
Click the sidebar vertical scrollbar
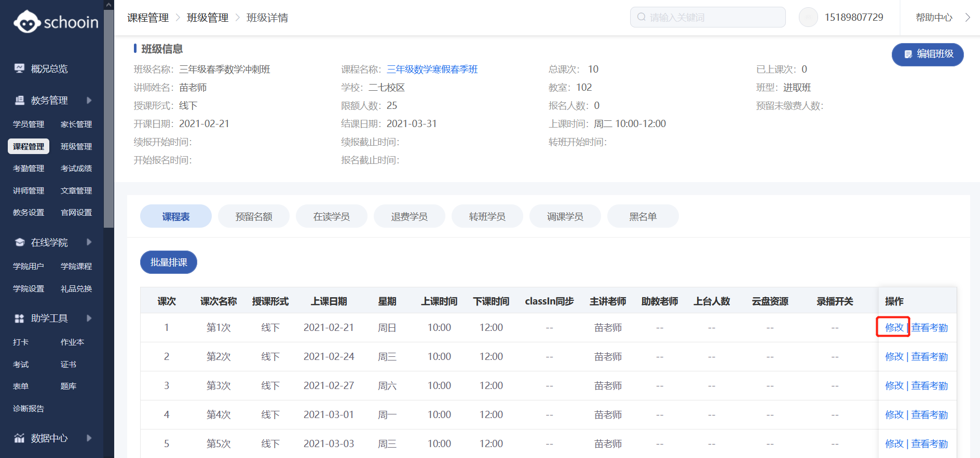click(108, 119)
